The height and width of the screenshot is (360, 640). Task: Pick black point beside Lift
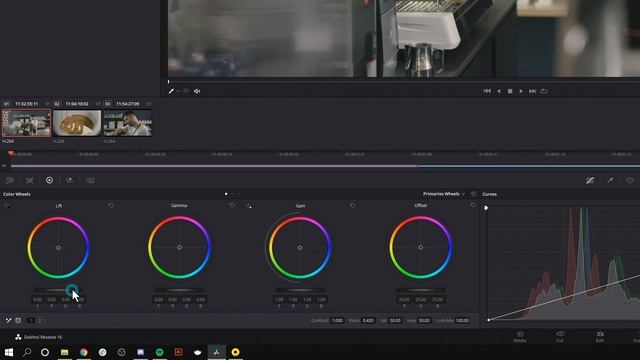[7, 206]
